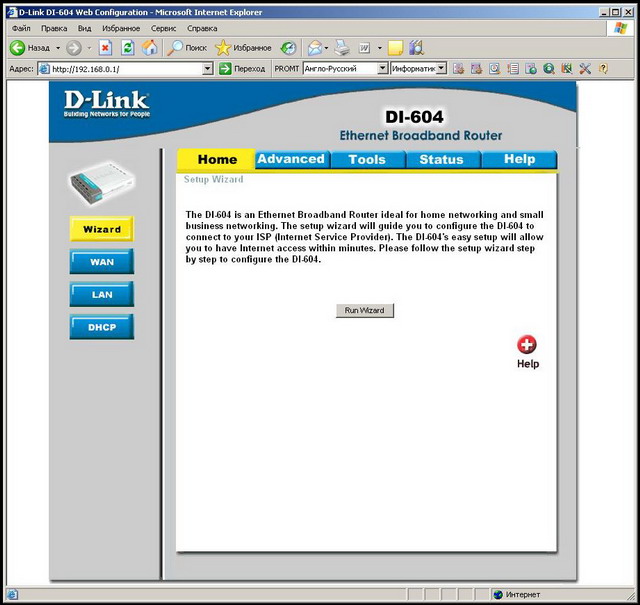Open the Tools tab in router page

(x=367, y=159)
